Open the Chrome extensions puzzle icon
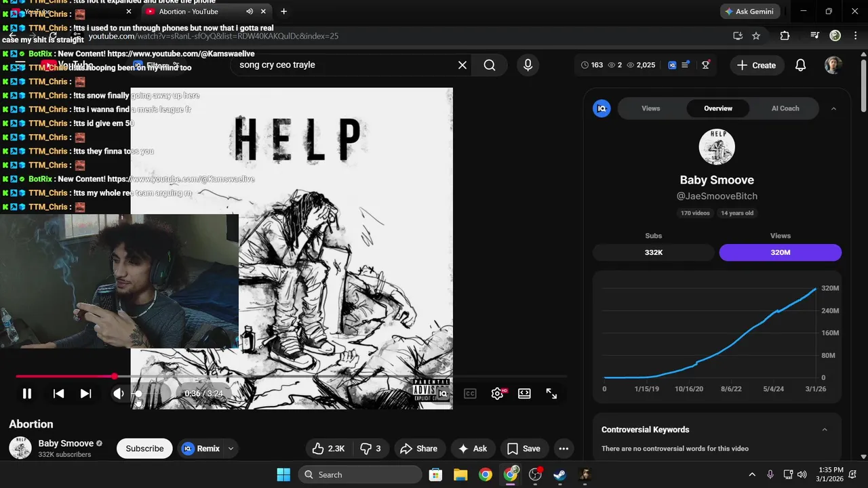Viewport: 868px width, 488px height. pos(785,36)
